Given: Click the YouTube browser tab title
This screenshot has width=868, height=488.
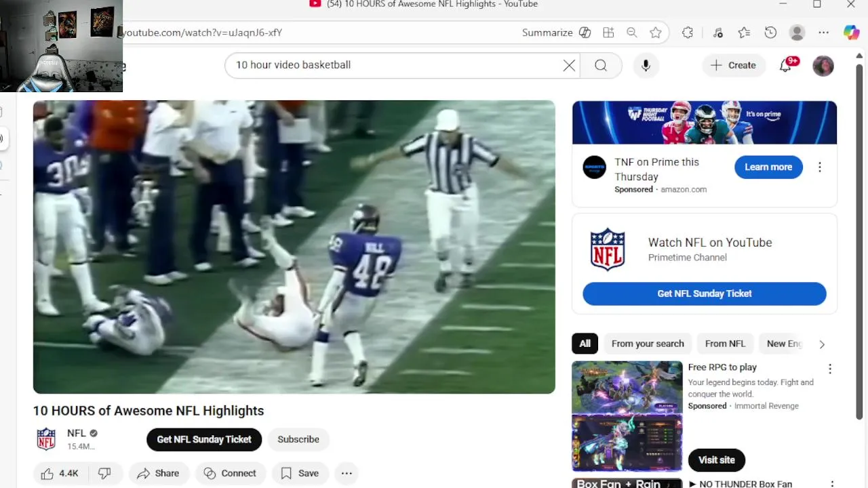Looking at the screenshot, I should 431,4.
